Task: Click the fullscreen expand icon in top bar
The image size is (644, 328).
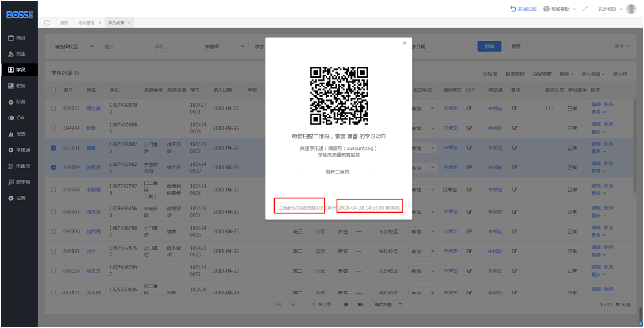Action: [x=585, y=9]
